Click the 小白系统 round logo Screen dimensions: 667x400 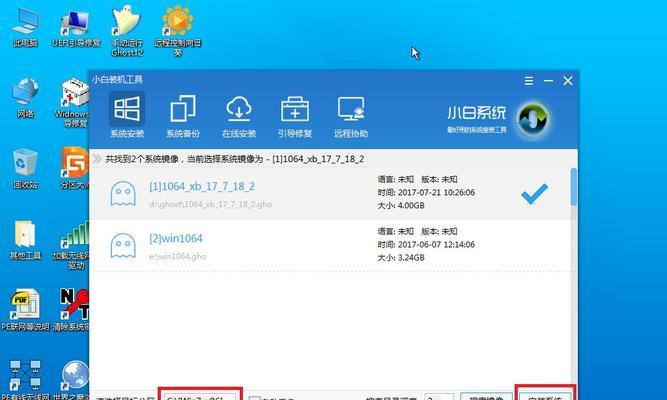pos(532,113)
